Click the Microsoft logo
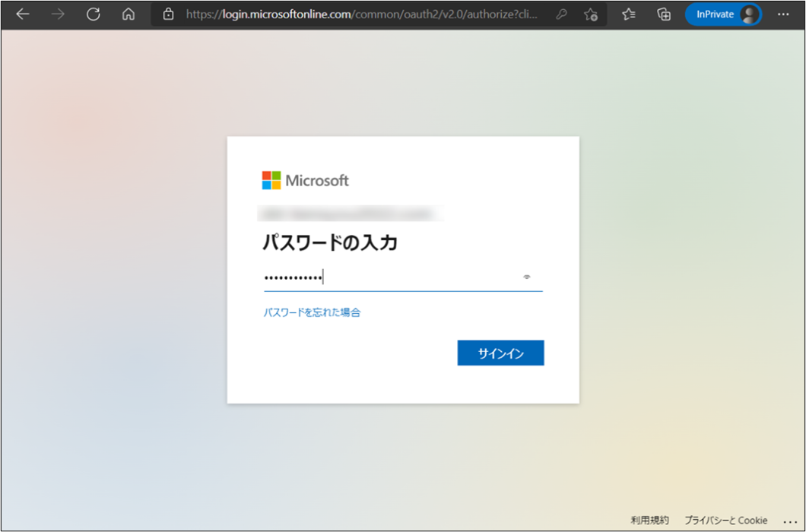The width and height of the screenshot is (806, 532). tap(306, 180)
